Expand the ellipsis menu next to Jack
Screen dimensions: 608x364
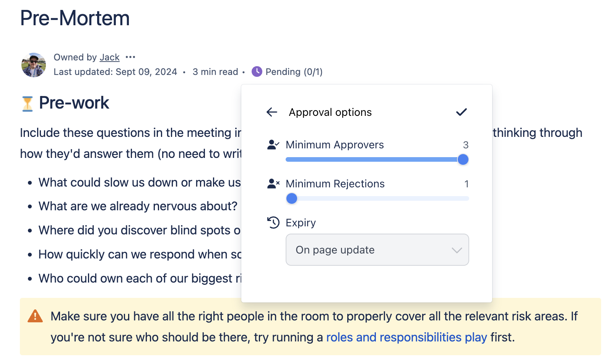pos(130,57)
